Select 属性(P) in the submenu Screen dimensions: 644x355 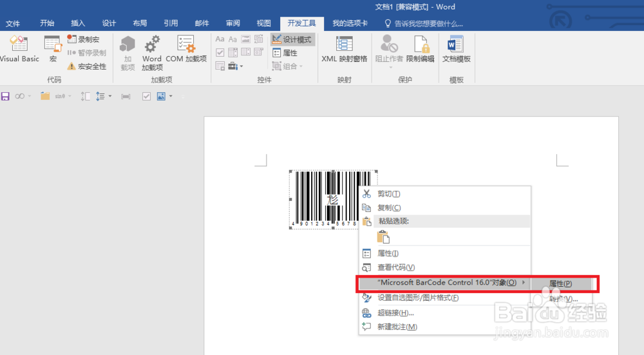pos(561,283)
